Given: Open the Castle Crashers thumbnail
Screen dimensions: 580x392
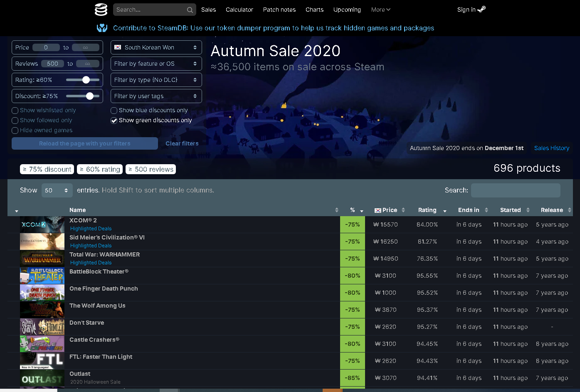Looking at the screenshot, I should [x=42, y=344].
